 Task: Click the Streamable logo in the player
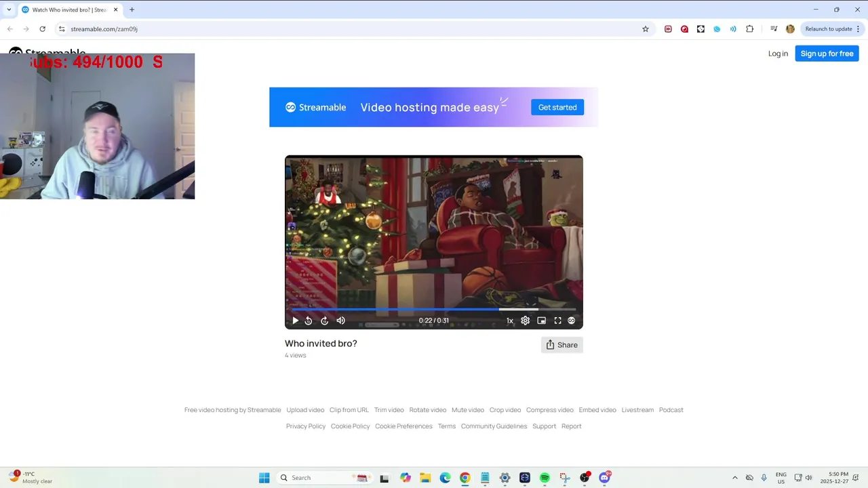click(572, 321)
